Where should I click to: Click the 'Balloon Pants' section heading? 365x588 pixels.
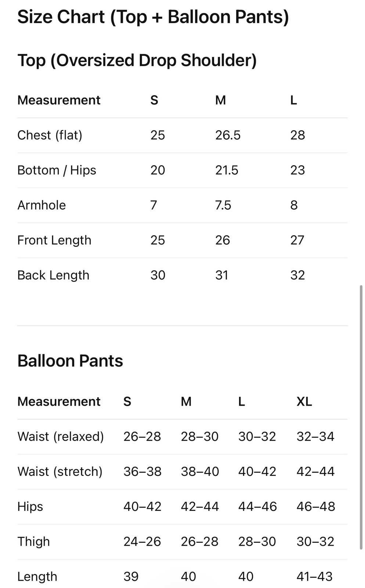[x=70, y=361]
